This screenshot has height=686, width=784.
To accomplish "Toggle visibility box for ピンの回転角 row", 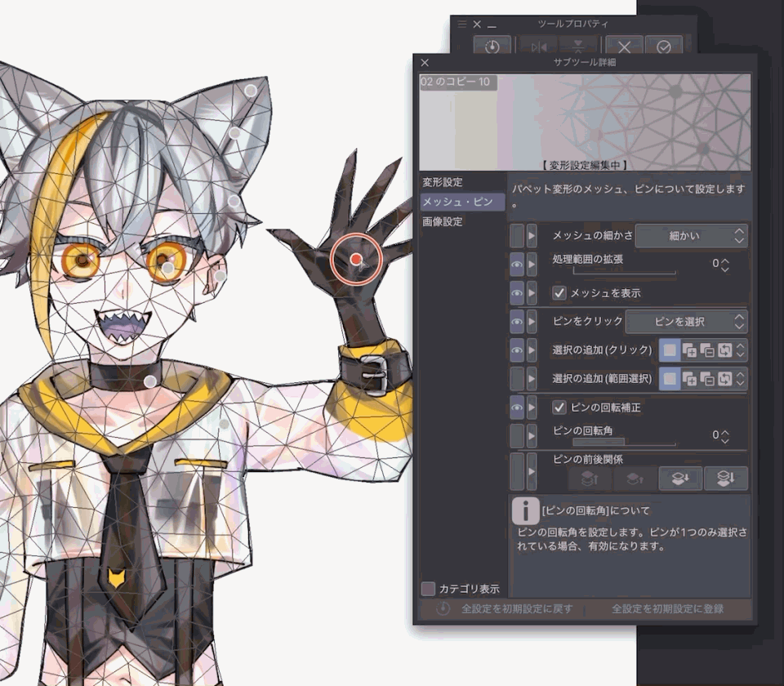I will 517,436.
